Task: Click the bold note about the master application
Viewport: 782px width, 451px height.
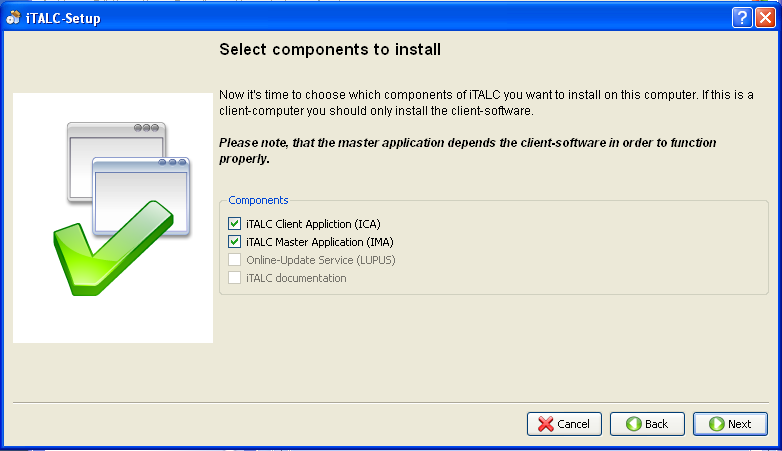Action: coord(467,151)
